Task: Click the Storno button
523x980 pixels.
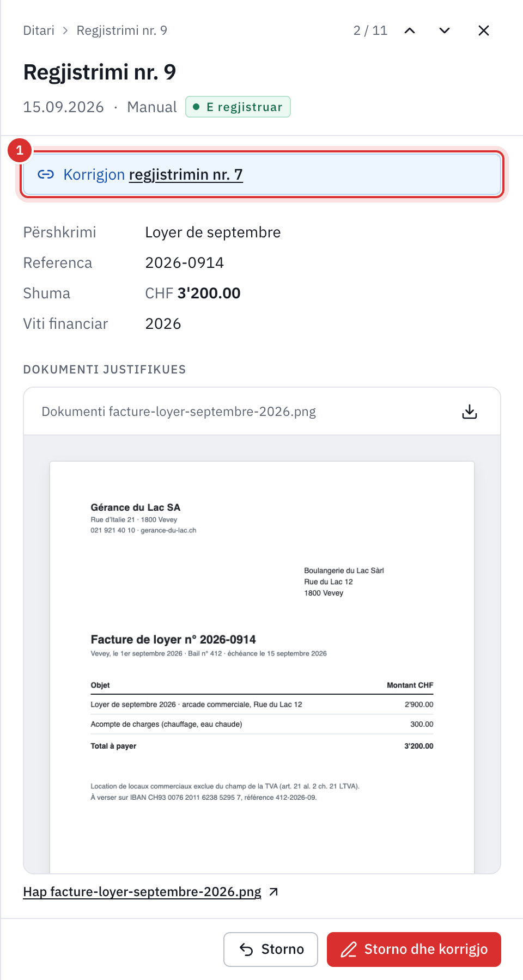Action: pos(271,950)
